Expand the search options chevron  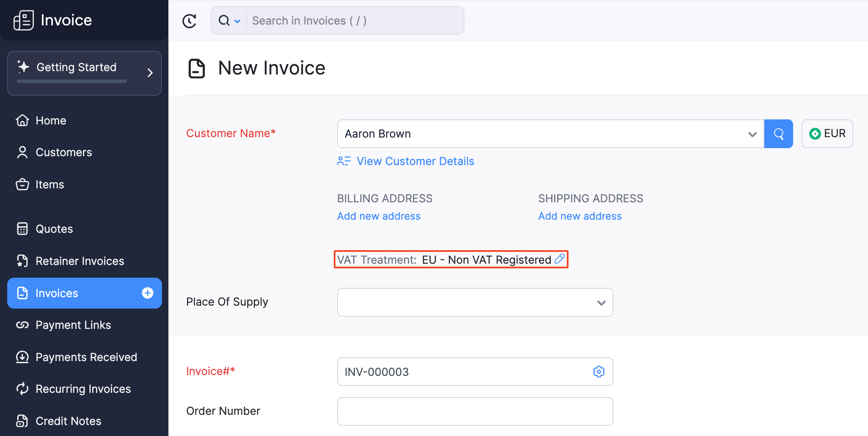[x=238, y=21]
